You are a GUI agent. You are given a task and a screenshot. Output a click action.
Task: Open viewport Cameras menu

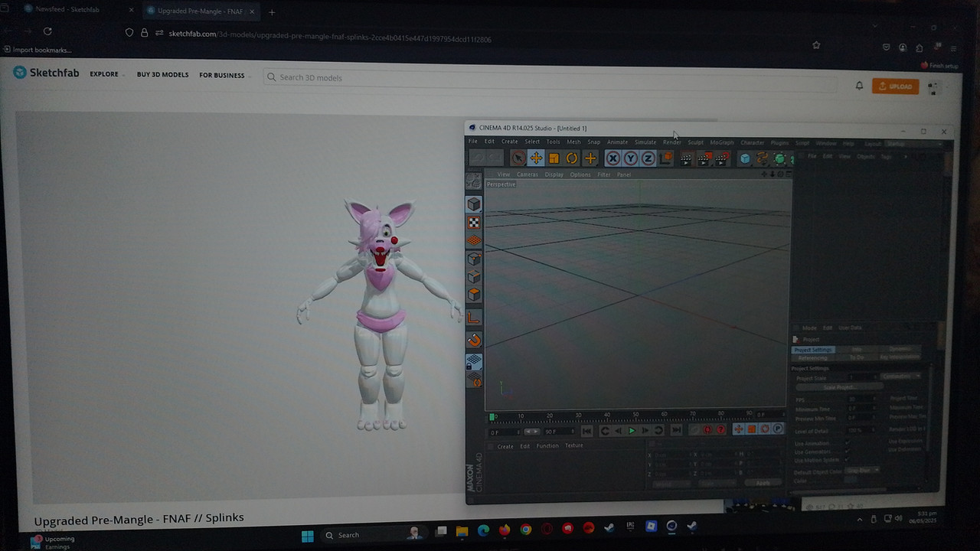point(528,174)
